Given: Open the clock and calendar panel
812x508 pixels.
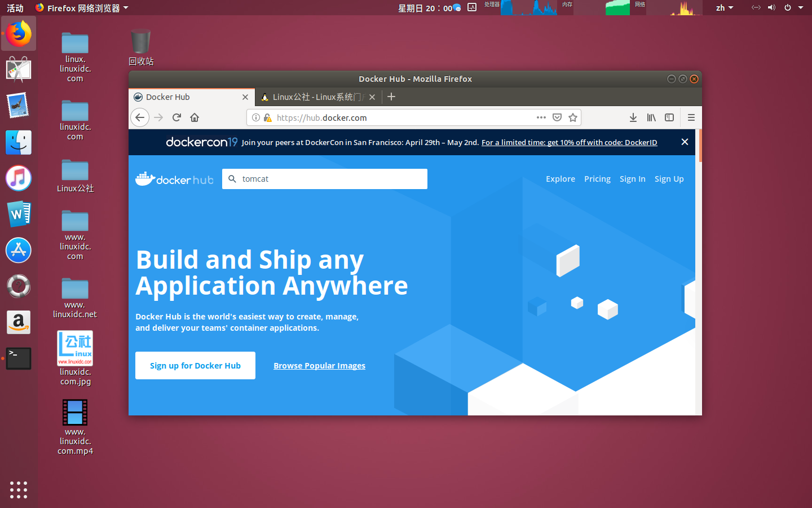Looking at the screenshot, I should point(425,8).
